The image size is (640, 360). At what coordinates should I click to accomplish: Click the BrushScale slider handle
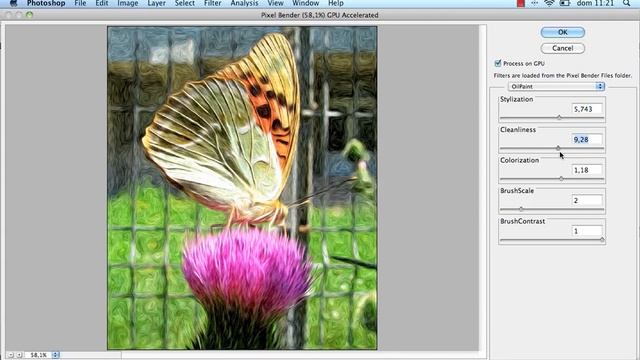(521, 209)
